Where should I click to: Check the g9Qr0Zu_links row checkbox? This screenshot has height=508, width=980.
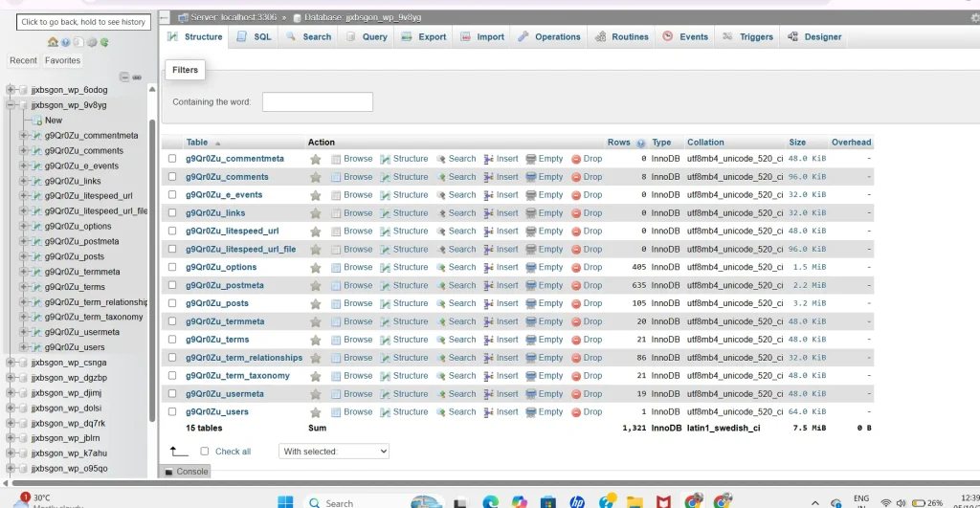(172, 213)
